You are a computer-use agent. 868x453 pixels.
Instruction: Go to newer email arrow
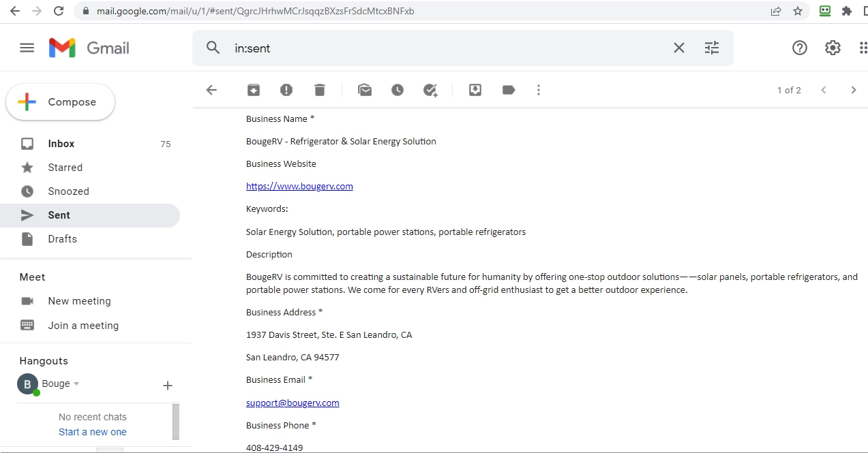coord(824,90)
